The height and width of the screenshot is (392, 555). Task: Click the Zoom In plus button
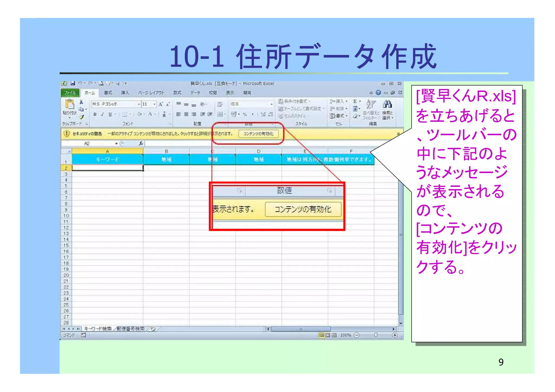(x=395, y=335)
